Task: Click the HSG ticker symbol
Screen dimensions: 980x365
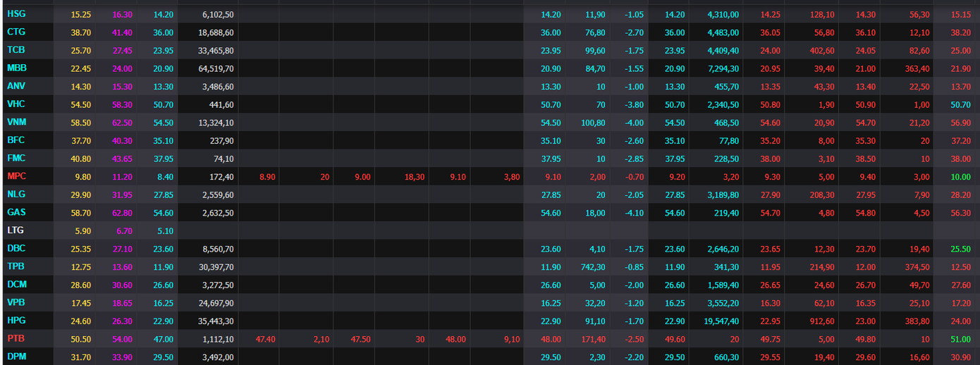Action: pyautogui.click(x=16, y=13)
